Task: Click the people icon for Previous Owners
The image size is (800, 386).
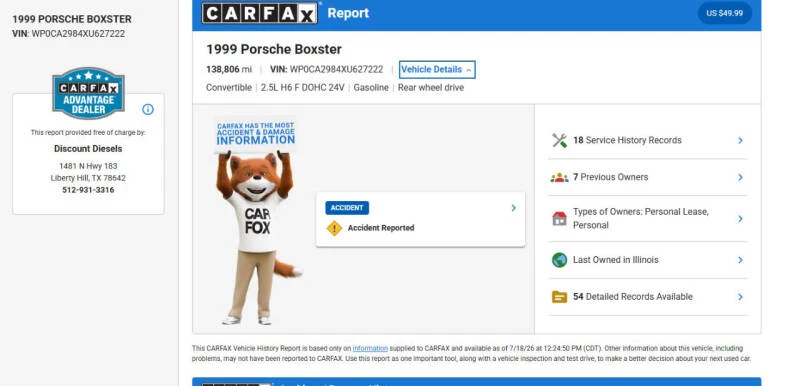Action: coord(559,177)
